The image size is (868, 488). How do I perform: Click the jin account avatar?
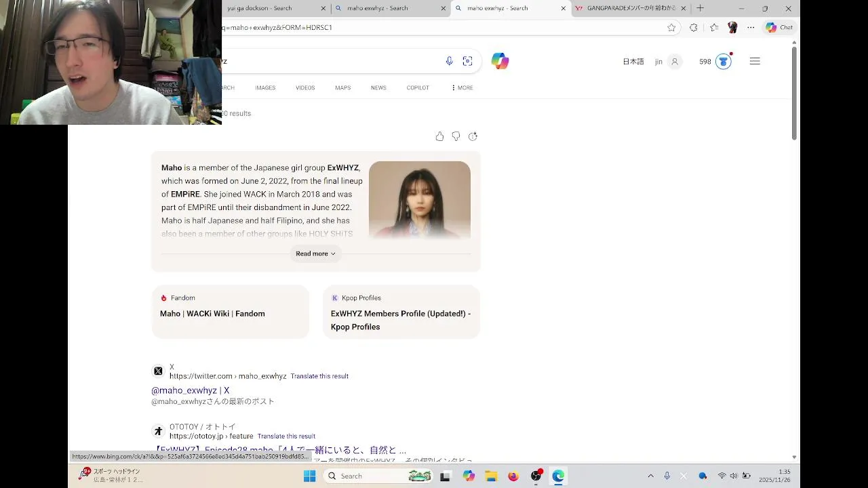click(675, 62)
